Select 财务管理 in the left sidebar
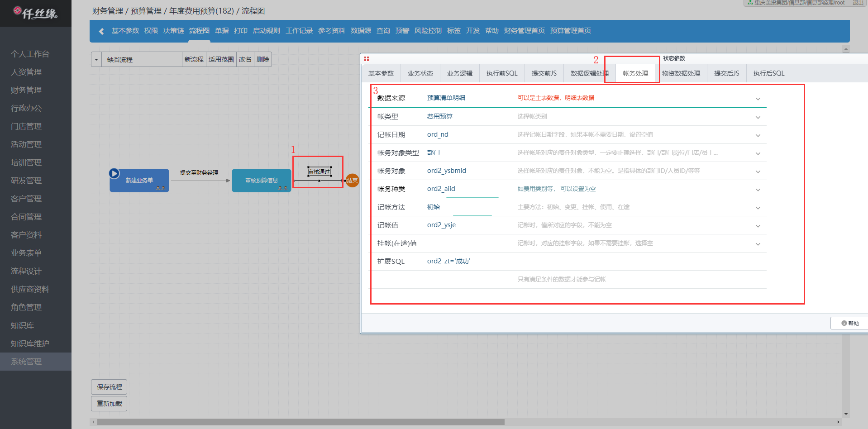 (26, 90)
